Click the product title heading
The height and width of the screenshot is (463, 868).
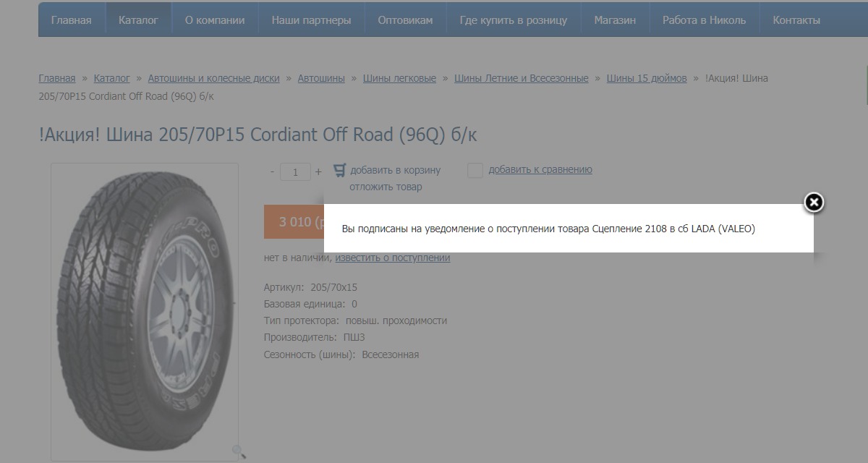click(258, 135)
